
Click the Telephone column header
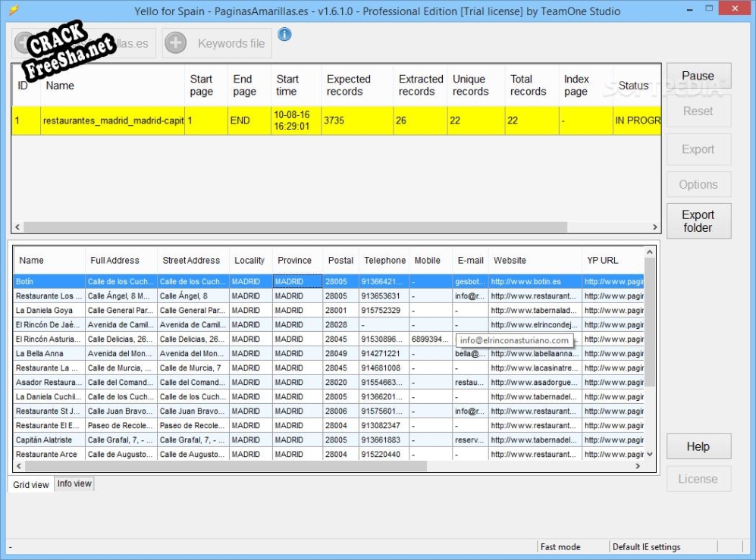(x=384, y=260)
